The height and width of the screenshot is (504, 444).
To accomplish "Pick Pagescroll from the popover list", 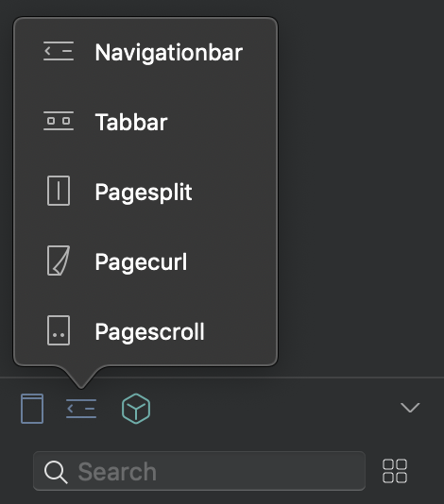I will pos(145,331).
